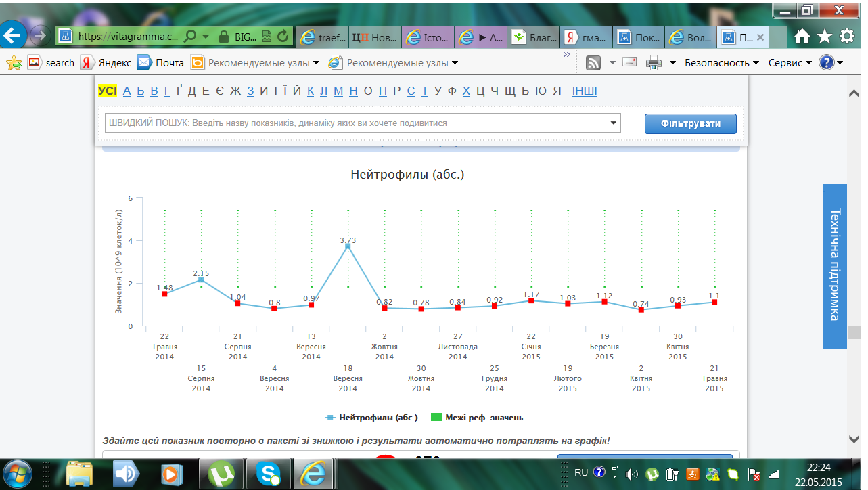Open uTorrent from the taskbar
Viewport: 868px width, 490px height.
pyautogui.click(x=220, y=472)
